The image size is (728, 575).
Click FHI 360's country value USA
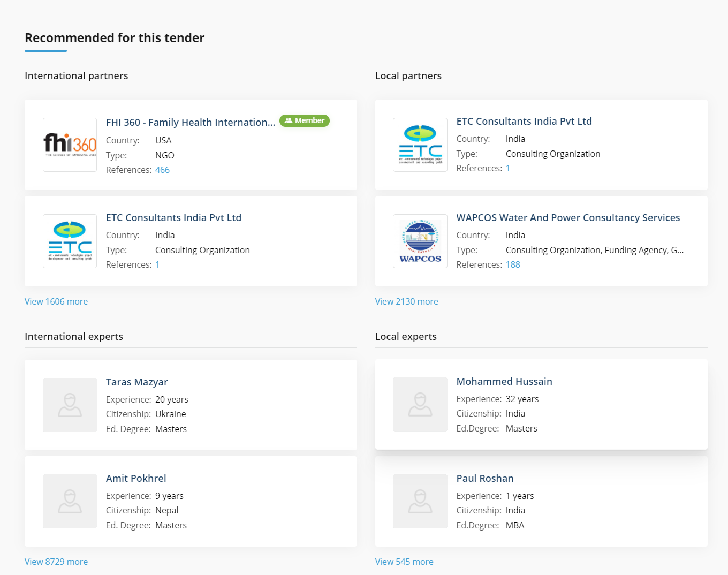coord(163,140)
